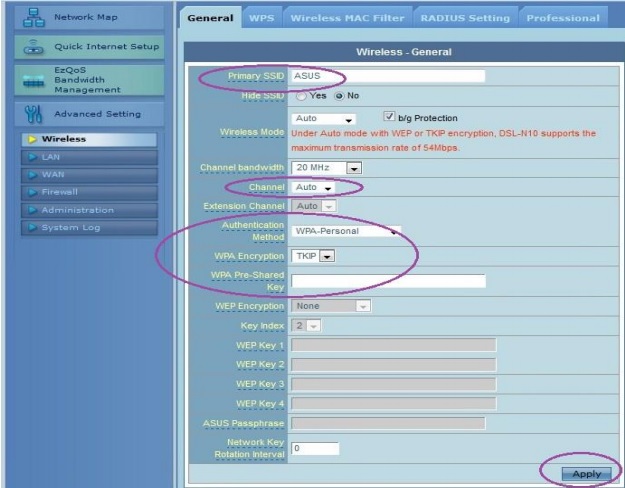Click the Channel bandwidth label link
Screen dimensions: 625x488
pyautogui.click(x=242, y=167)
